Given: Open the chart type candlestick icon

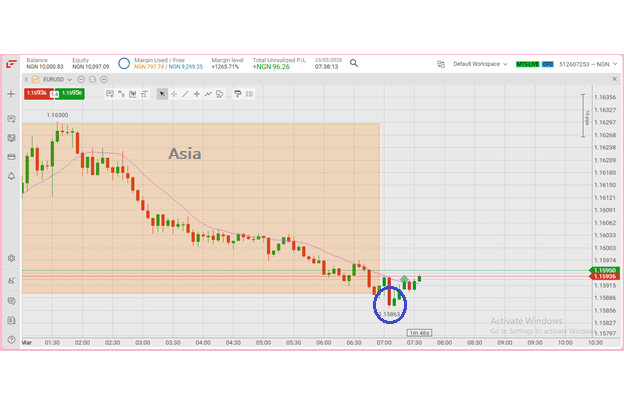Looking at the screenshot, I should [x=133, y=94].
